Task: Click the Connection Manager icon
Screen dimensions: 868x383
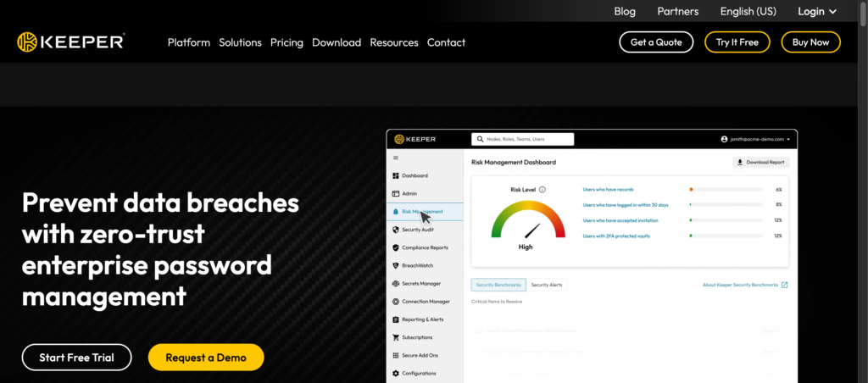Action: (395, 302)
